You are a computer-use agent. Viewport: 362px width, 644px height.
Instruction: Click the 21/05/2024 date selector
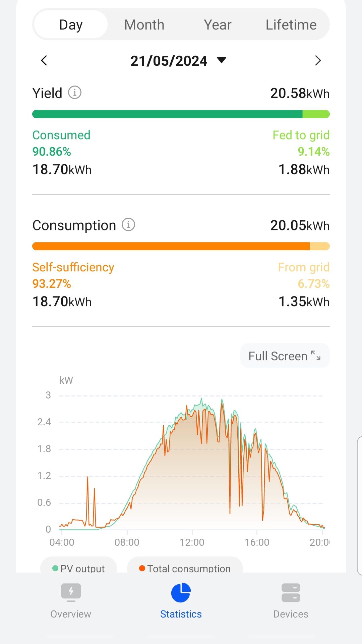(x=169, y=61)
